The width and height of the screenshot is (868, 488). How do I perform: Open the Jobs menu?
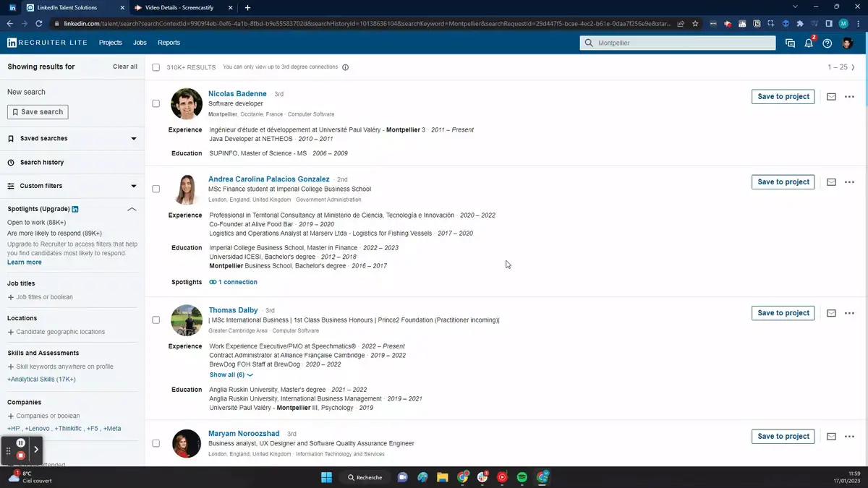[140, 43]
